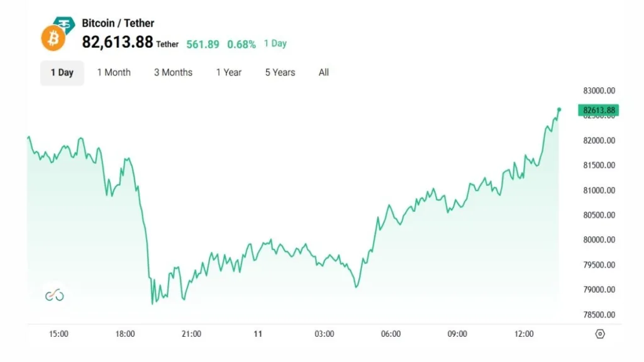Click the orange Bitcoin logo icon
Screen dimensions: 644x362
(x=53, y=39)
